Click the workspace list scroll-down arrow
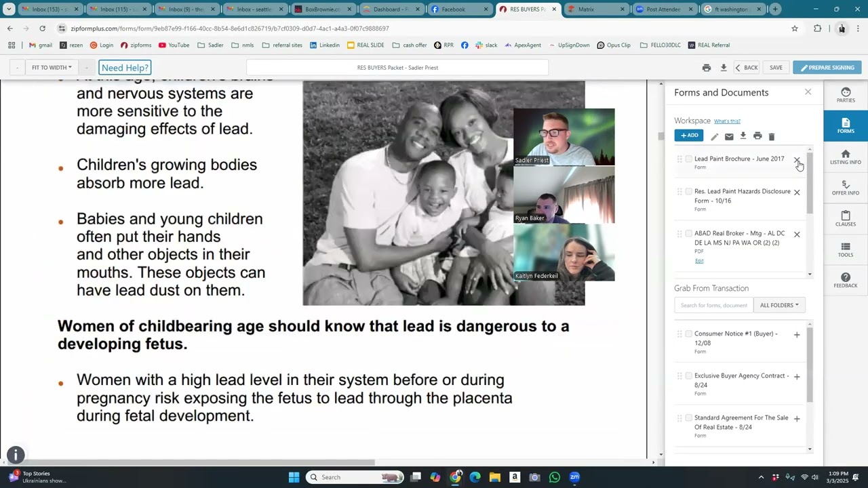This screenshot has width=868, height=488. 810,274
